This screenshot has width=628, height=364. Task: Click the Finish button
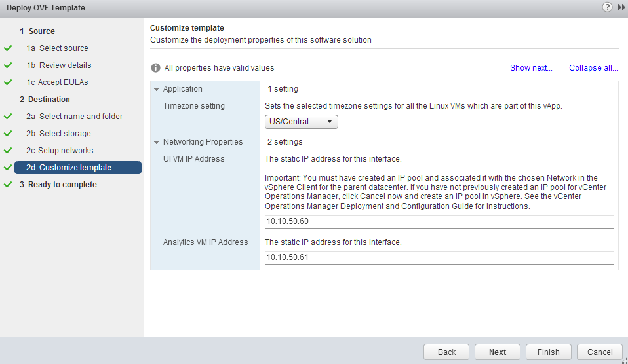point(548,352)
